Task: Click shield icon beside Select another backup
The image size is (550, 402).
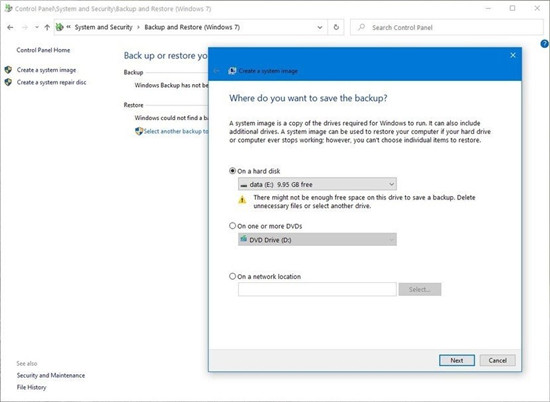Action: tap(139, 131)
